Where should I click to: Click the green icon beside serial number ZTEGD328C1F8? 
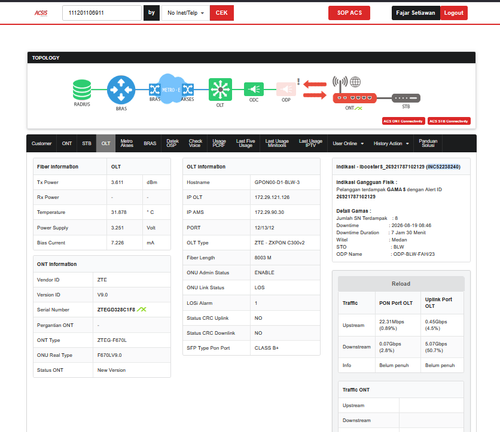142,309
